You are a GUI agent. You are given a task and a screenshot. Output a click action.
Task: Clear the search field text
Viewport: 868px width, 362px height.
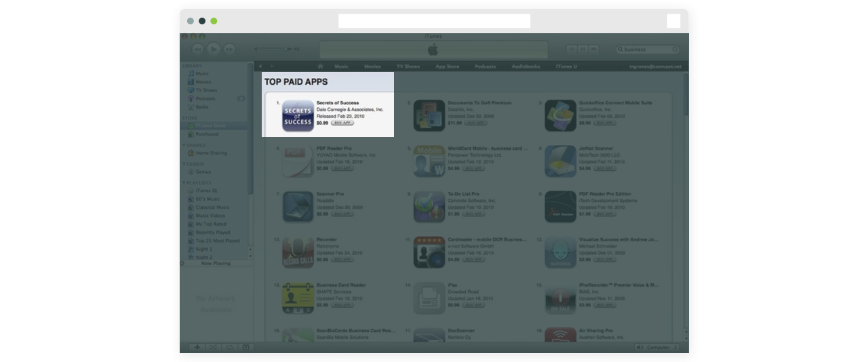pyautogui.click(x=675, y=49)
